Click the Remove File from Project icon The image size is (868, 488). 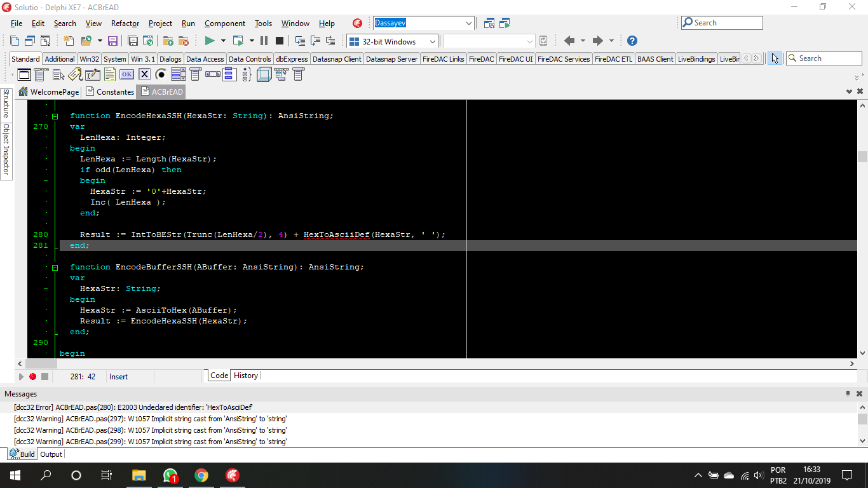point(184,41)
